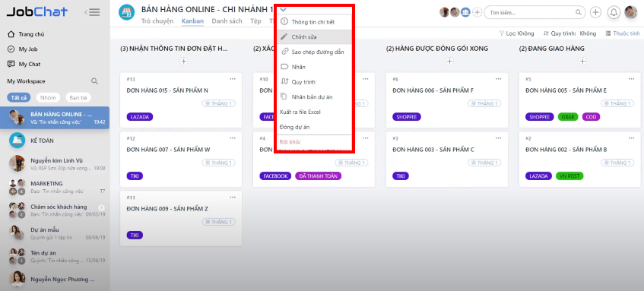
Task: Open options menu of card #6
Action: point(499,79)
